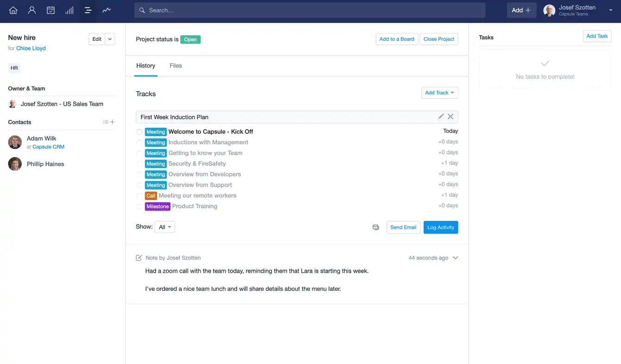This screenshot has width=621, height=364.
Task: Open the People & Organizations icon
Action: click(32, 10)
